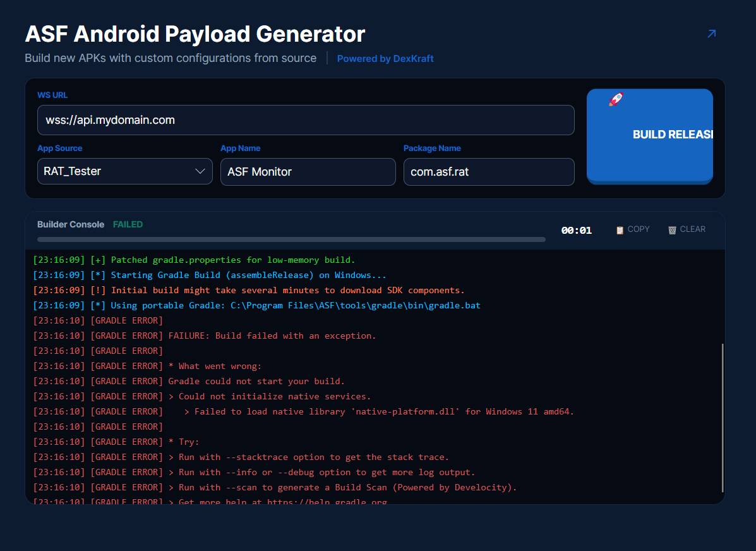Select 'Get more help at https://help.gradle.org' line
This screenshot has height=551, width=756.
coord(211,501)
